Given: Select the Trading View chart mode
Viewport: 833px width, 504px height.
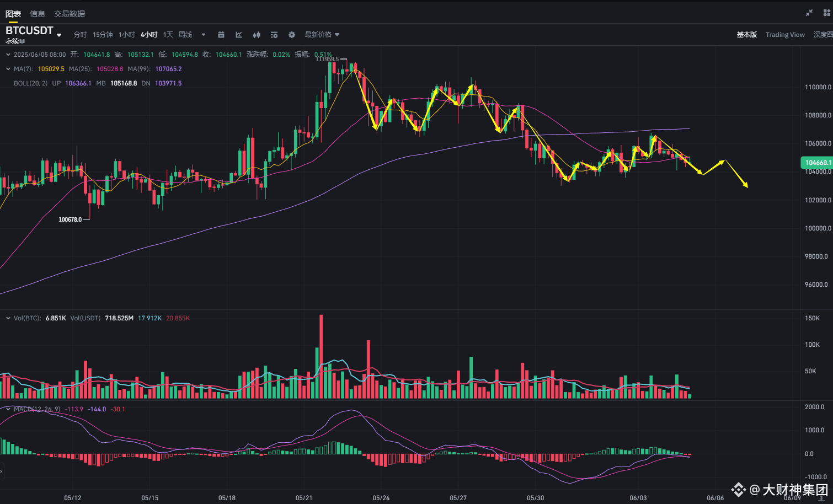Looking at the screenshot, I should tap(785, 35).
